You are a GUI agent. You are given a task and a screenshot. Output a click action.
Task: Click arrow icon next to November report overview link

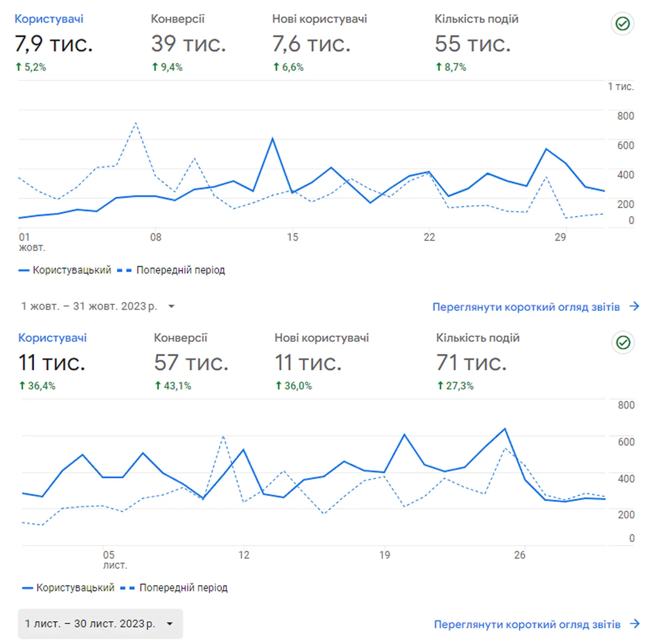(x=635, y=624)
